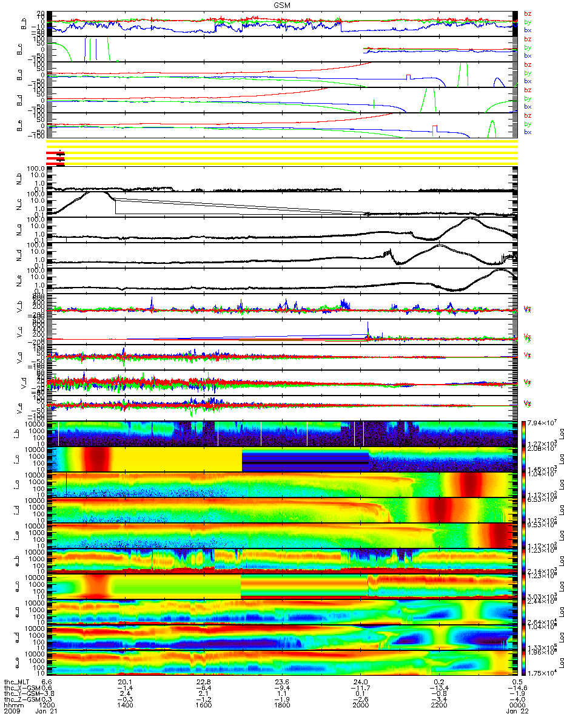Select the B_e panel axis label
This screenshot has height=728, width=564.
(20, 125)
